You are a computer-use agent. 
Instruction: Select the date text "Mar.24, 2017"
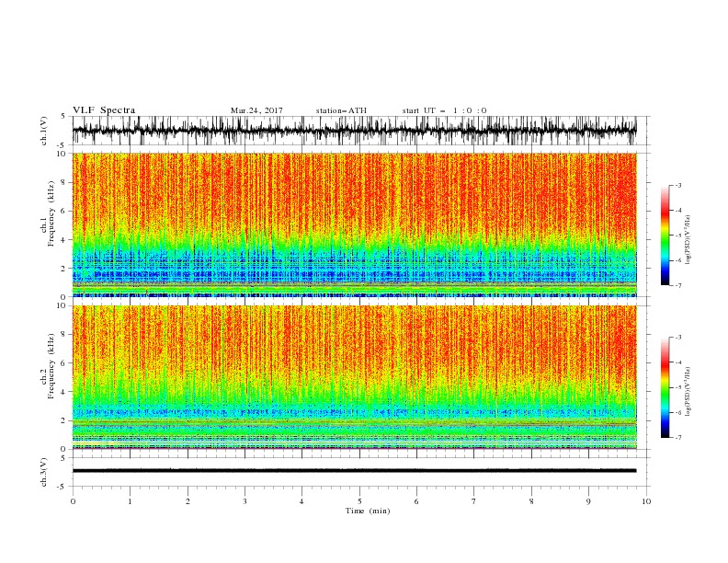point(256,110)
